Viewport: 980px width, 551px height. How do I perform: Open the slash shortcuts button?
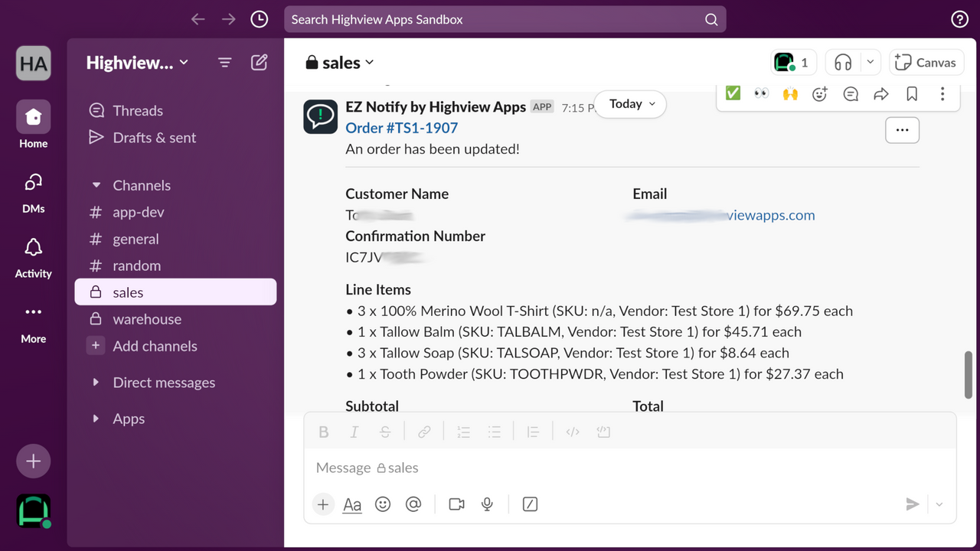pyautogui.click(x=530, y=504)
